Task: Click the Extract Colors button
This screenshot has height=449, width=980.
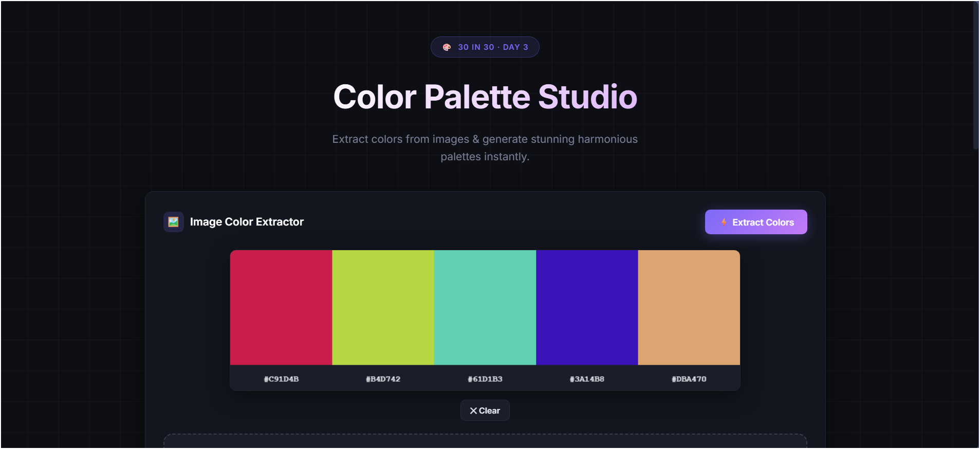Action: (756, 222)
